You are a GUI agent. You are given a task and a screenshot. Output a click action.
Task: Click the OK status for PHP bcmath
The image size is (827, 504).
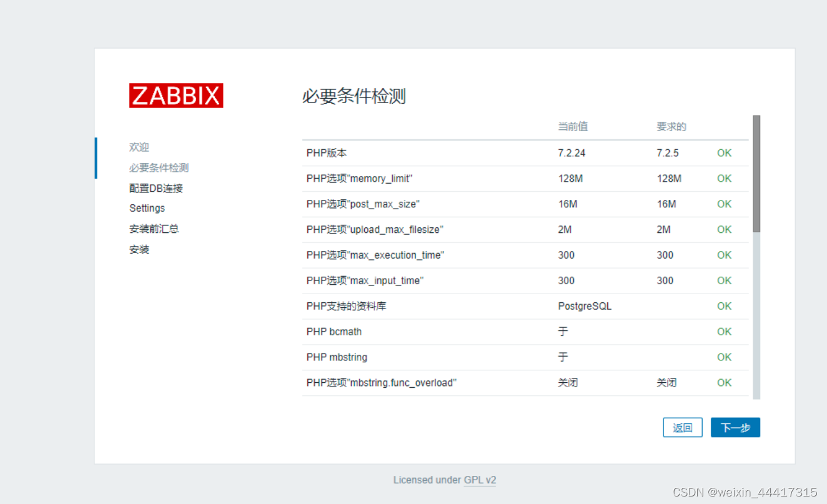point(724,332)
